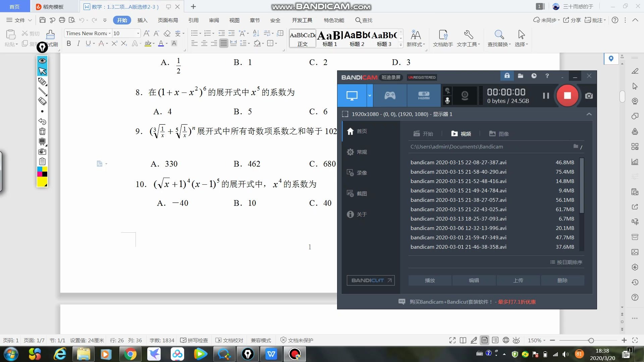The image size is (644, 362).
Task: Click 删除 button in Bandicam
Action: coord(562,280)
